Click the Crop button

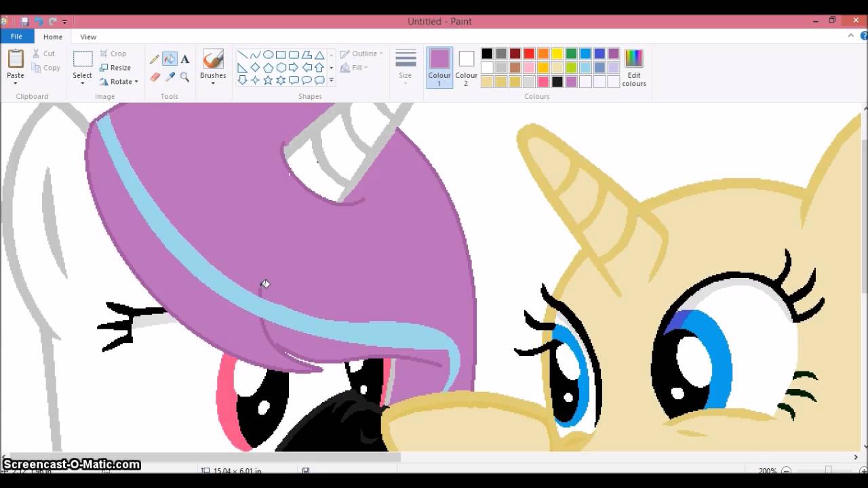click(x=113, y=54)
